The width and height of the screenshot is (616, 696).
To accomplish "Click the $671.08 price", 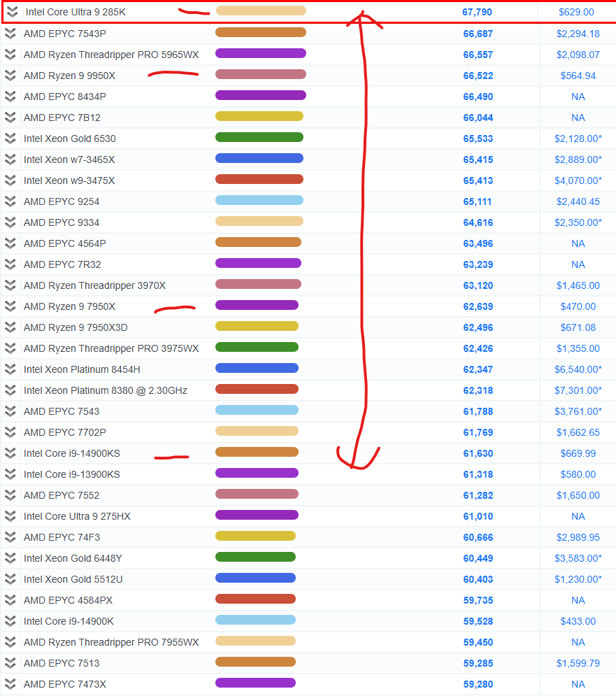I will click(x=578, y=327).
